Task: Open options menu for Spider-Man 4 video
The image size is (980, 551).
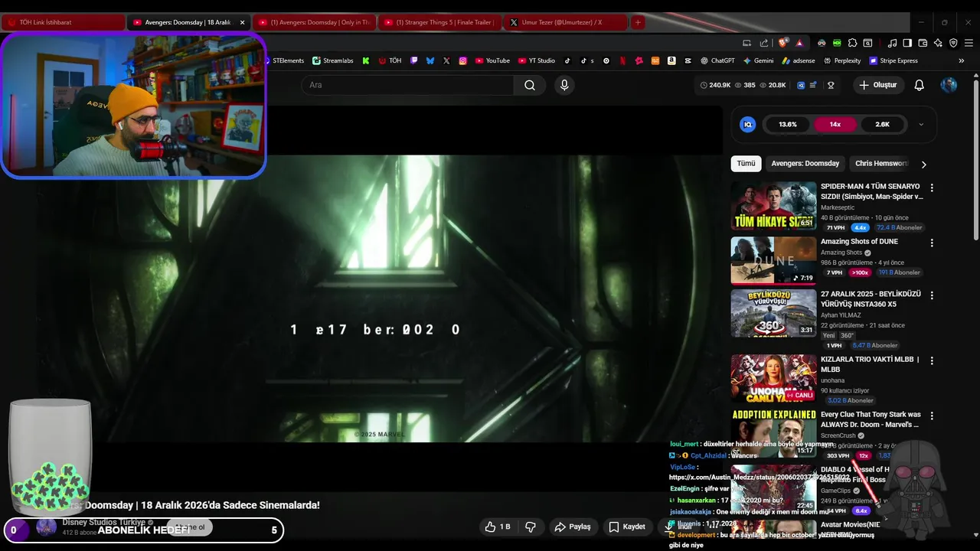Action: click(932, 187)
